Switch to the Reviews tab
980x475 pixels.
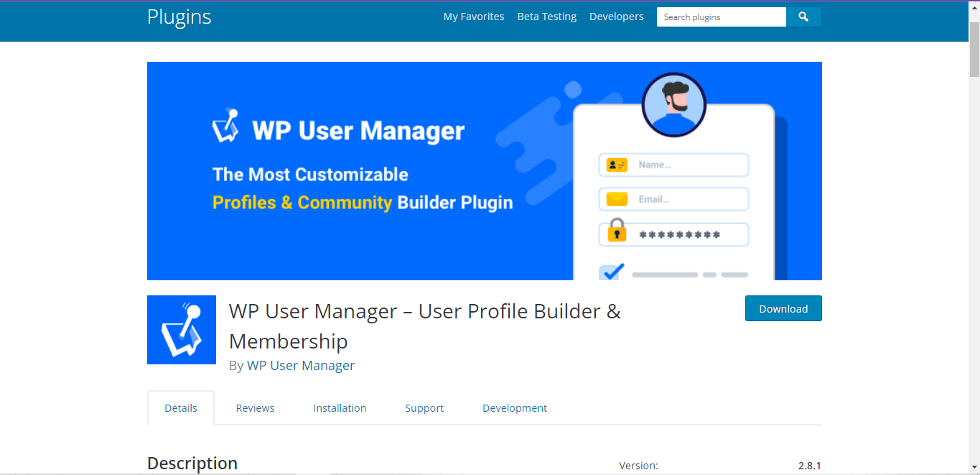point(255,408)
